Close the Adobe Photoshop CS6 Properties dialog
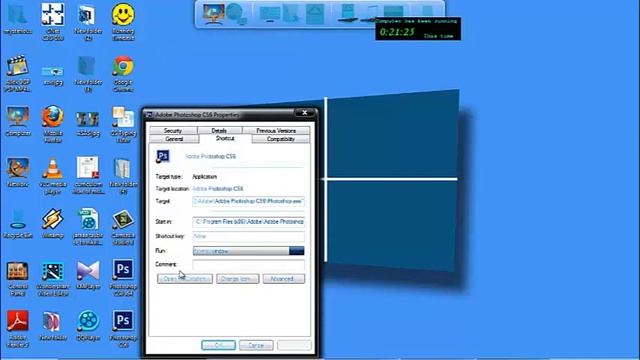640x360 pixels. click(x=304, y=113)
